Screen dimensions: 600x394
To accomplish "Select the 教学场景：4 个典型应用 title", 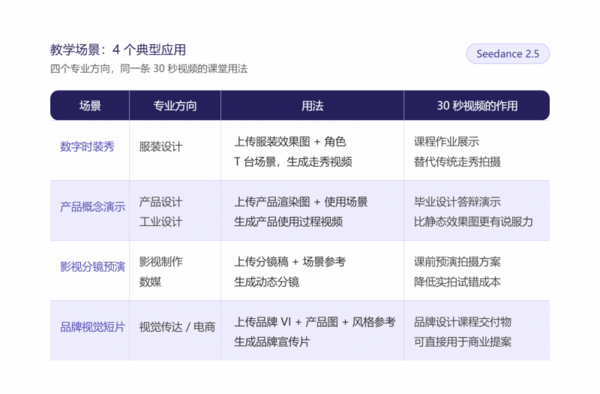I will [x=118, y=50].
